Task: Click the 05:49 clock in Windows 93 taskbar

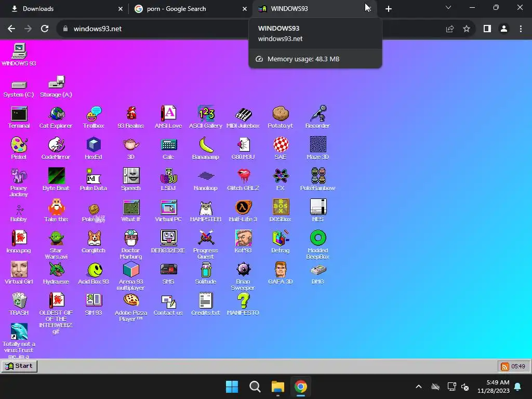Action: [x=518, y=366]
